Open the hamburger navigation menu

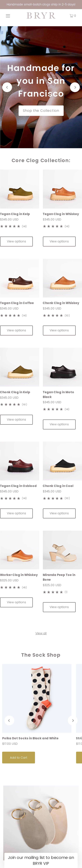tap(8, 16)
